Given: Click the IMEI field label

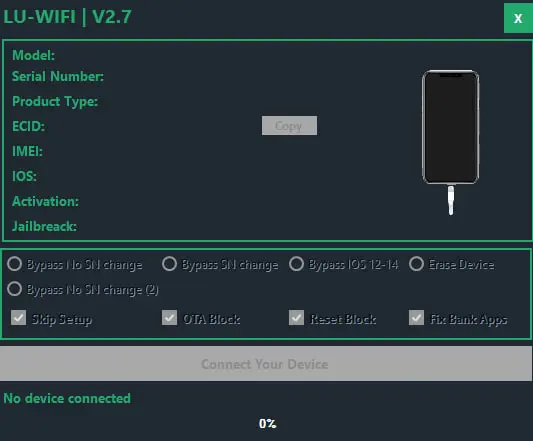Looking at the screenshot, I should [27, 151].
